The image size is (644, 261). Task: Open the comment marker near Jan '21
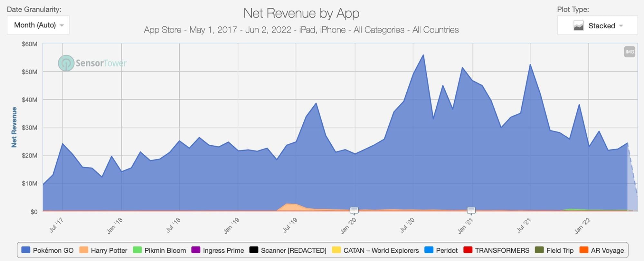(x=471, y=211)
